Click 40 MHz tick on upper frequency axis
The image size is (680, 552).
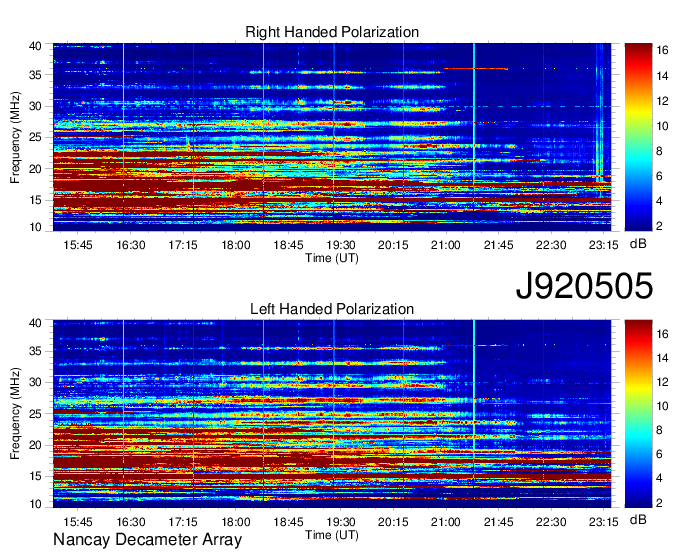point(35,46)
